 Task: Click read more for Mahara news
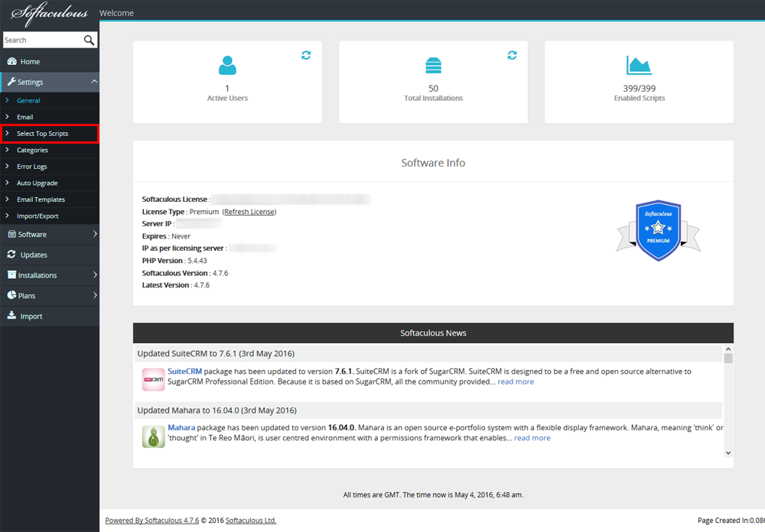pos(532,438)
